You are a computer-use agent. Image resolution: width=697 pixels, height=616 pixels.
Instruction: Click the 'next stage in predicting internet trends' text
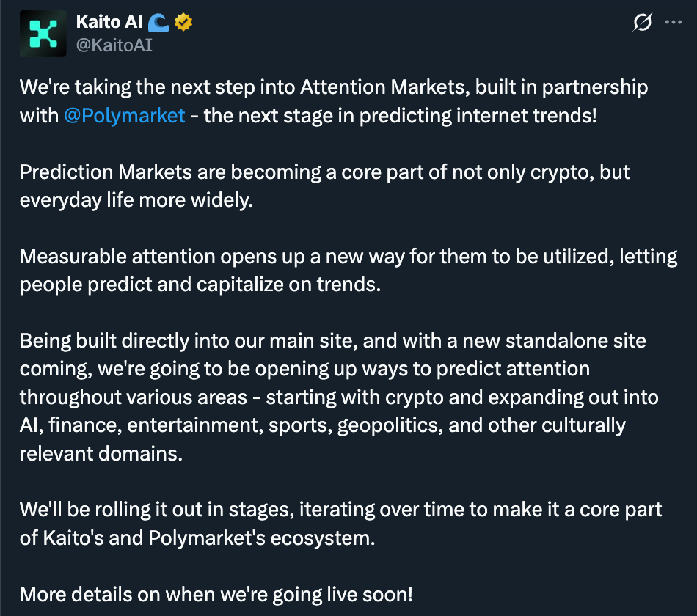coord(400,116)
